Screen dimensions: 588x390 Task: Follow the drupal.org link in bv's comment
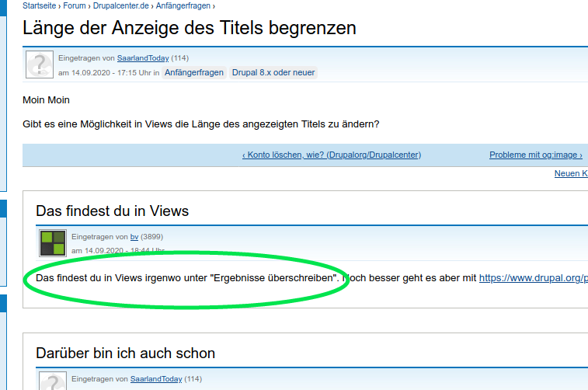pos(533,277)
